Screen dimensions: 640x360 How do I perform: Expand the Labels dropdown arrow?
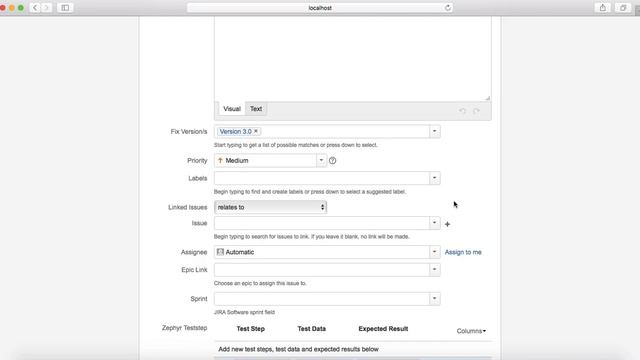point(434,178)
